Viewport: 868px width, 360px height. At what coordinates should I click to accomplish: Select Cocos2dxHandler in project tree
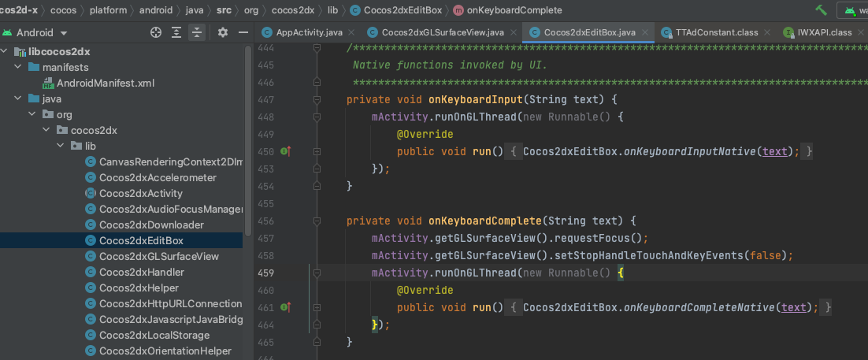(142, 273)
